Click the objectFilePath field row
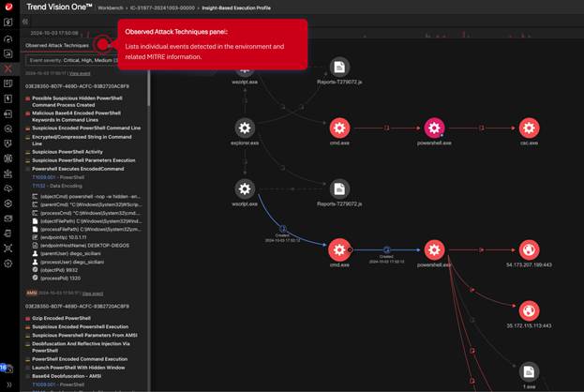This screenshot has width=584, height=392. tap(86, 221)
